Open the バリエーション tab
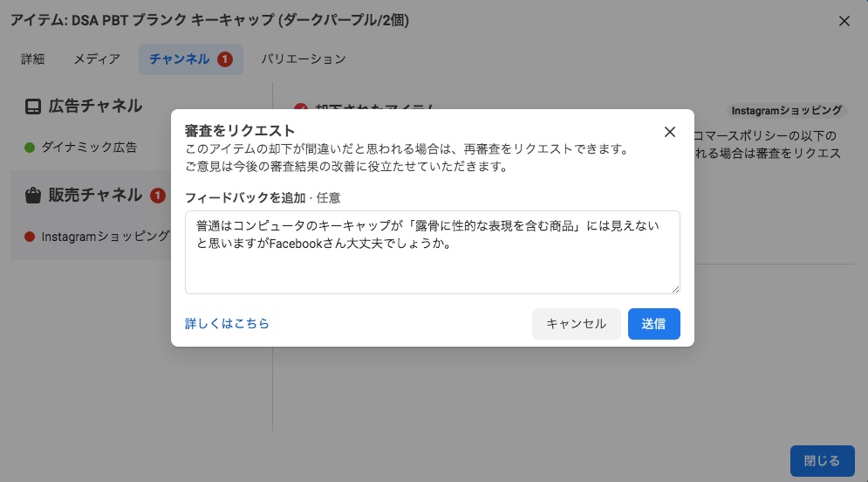Screen dimensions: 868x482 coord(304,59)
